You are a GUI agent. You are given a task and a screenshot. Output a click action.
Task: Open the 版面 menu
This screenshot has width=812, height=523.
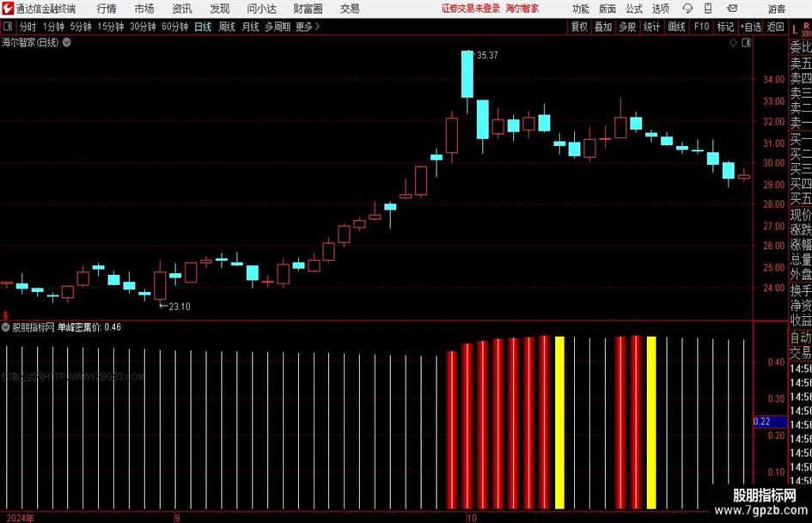[x=607, y=9]
